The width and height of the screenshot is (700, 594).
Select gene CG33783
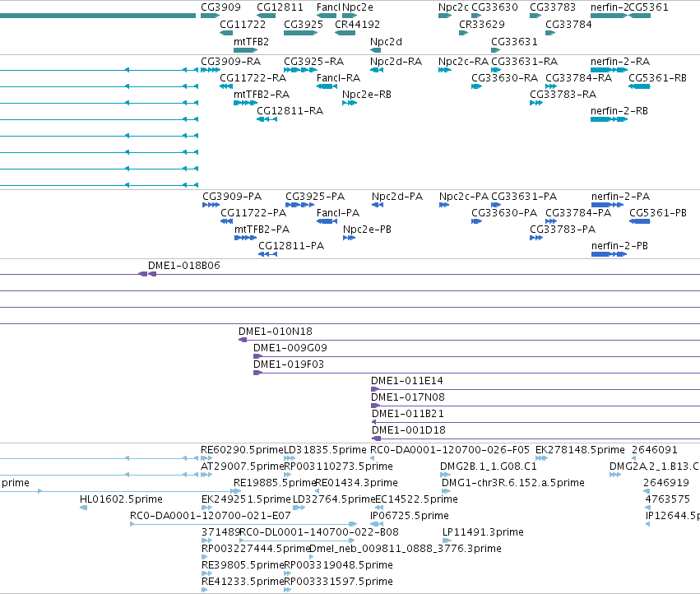click(535, 16)
